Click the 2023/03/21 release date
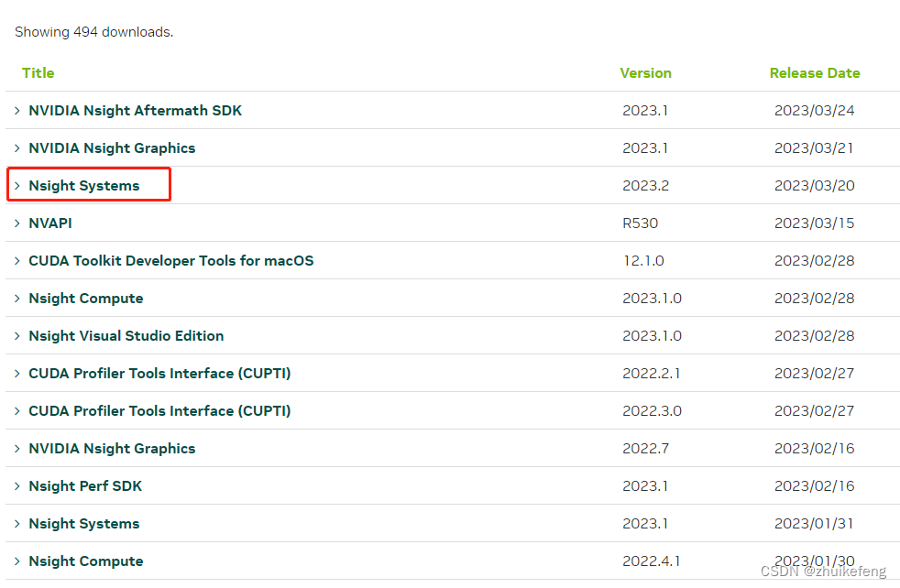This screenshot has height=588, width=900. pyautogui.click(x=814, y=148)
